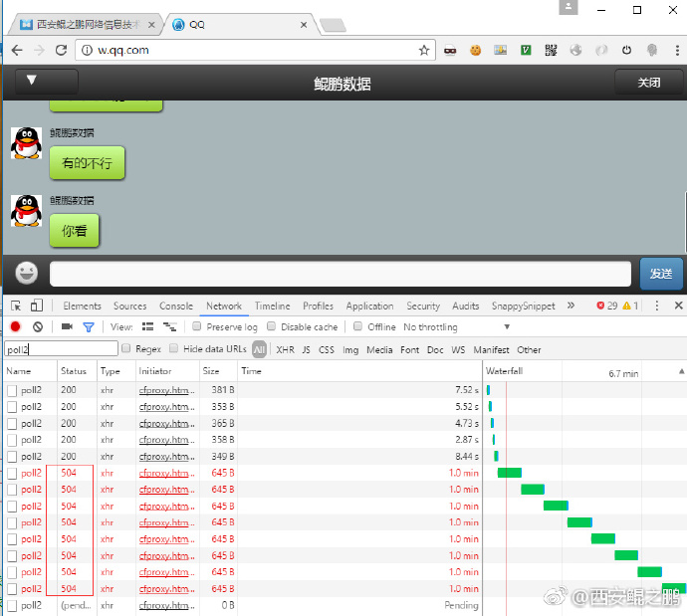The height and width of the screenshot is (616, 687).
Task: Open the Profiles tab
Action: tap(318, 307)
